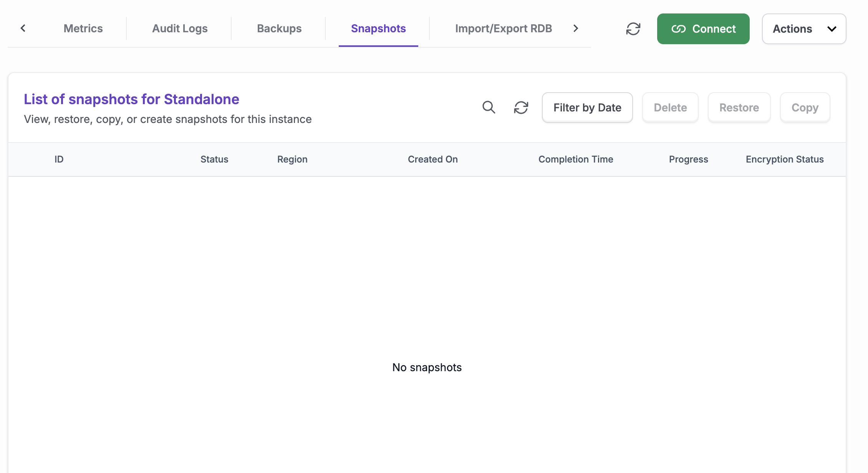Click the Copy snapshot button

pyautogui.click(x=805, y=108)
